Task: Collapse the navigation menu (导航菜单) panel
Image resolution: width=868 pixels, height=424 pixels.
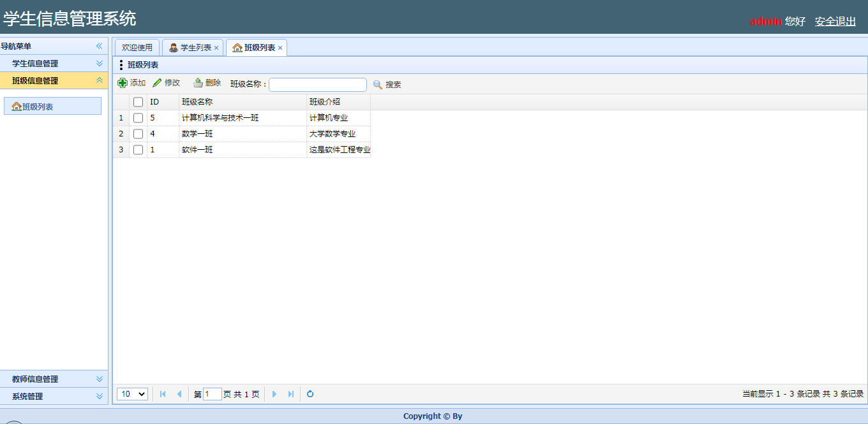Action: click(99, 46)
